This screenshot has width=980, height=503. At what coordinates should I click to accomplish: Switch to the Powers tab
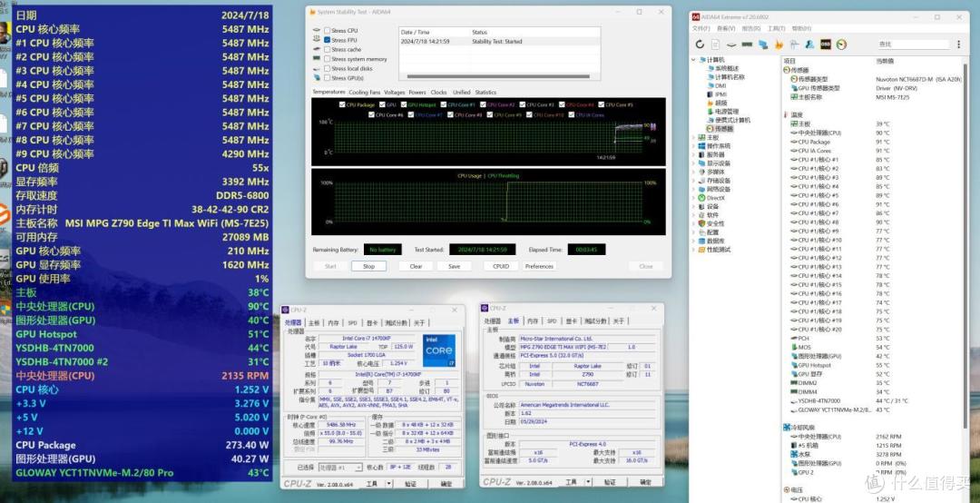417,92
